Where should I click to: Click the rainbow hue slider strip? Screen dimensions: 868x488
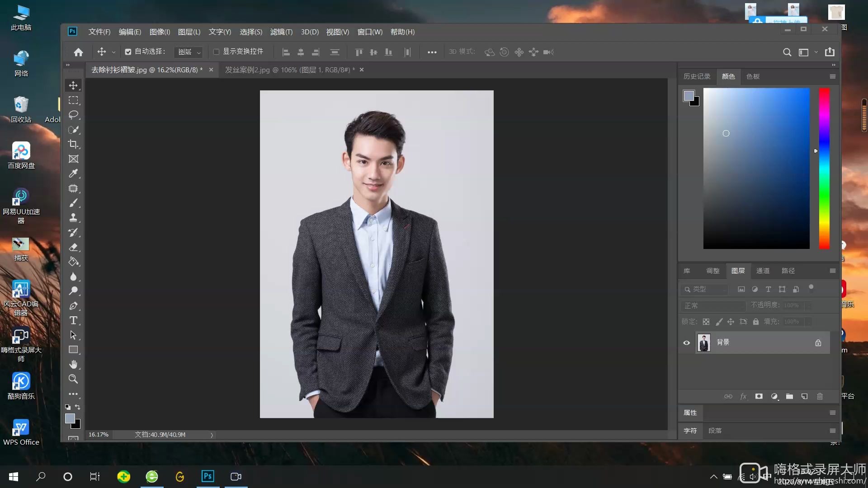[x=824, y=168]
